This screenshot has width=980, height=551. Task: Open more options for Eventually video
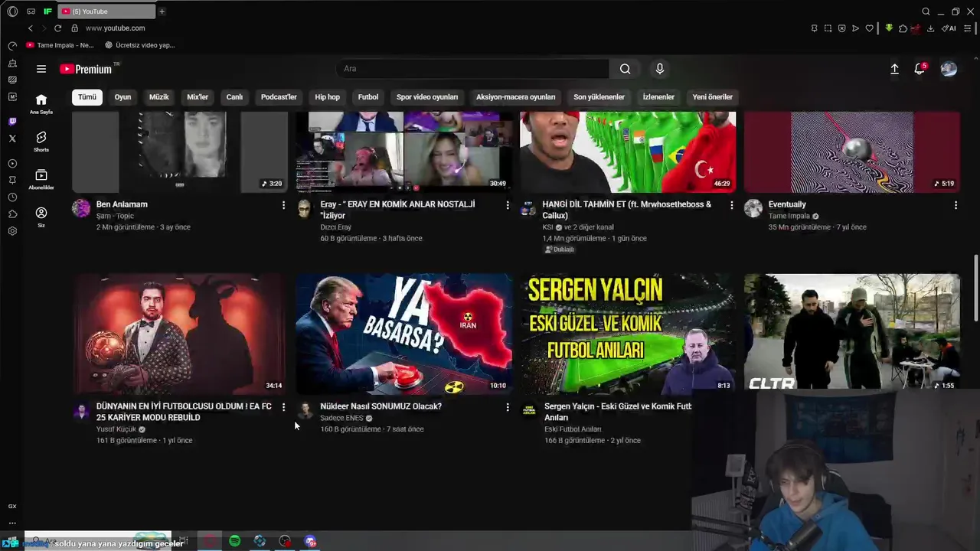[x=955, y=205]
